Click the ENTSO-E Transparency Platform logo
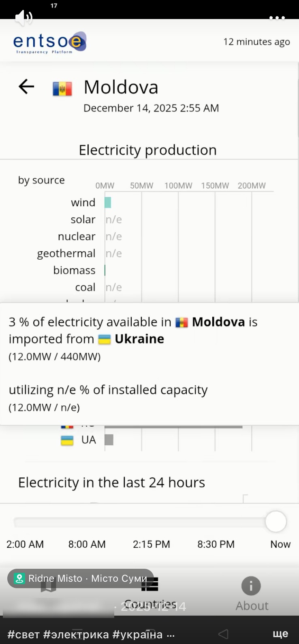Viewport: 299px width, 644px height. pos(49,42)
